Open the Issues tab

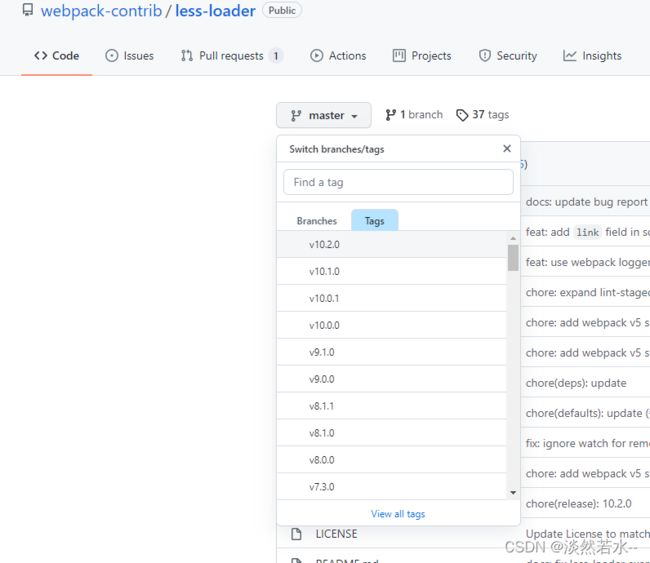tap(129, 56)
